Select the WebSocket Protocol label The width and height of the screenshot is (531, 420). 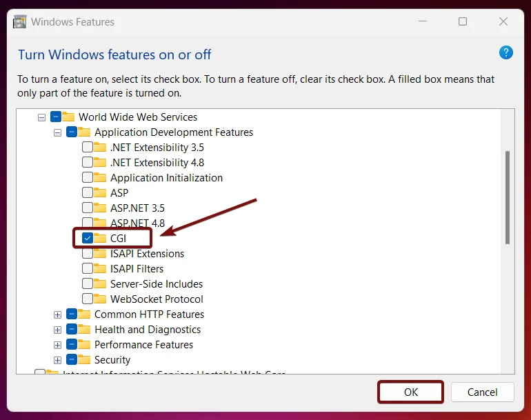pyautogui.click(x=157, y=299)
